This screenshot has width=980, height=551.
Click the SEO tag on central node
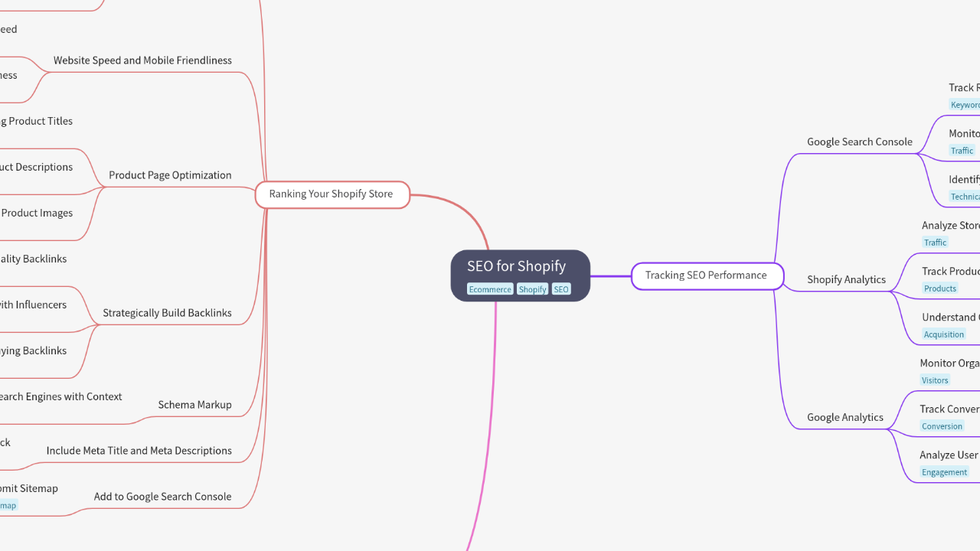[561, 289]
